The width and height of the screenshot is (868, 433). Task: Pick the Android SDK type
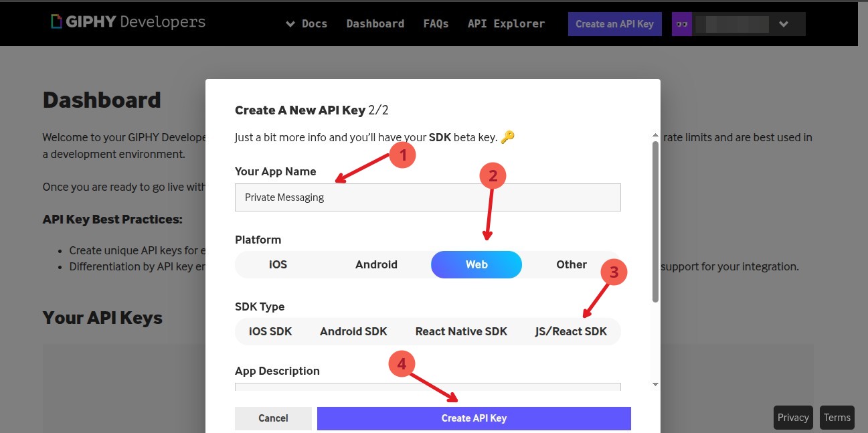[x=353, y=331]
